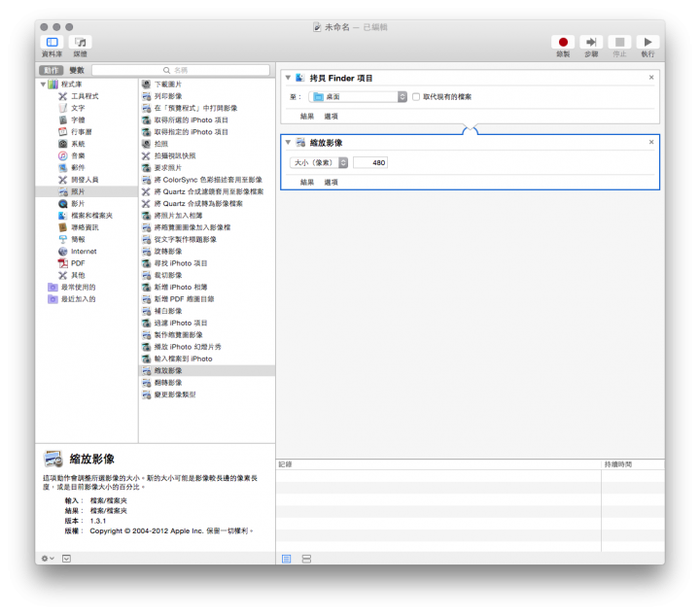Switch log area to list view icon
The width and height of the screenshot is (700, 615).
point(287,559)
